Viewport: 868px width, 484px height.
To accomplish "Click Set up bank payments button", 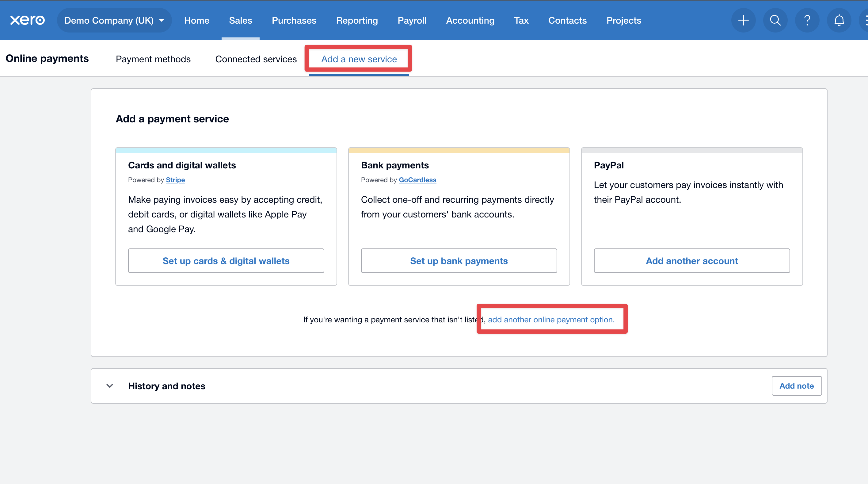I will coord(459,261).
